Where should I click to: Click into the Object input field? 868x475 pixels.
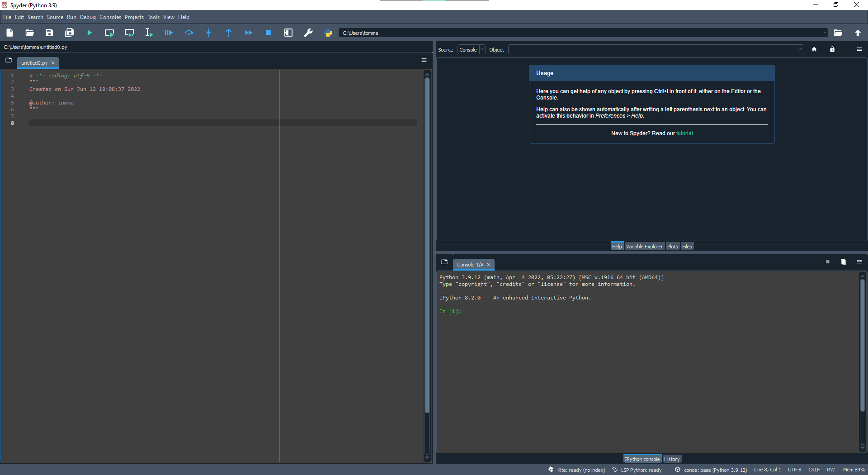[653, 50]
